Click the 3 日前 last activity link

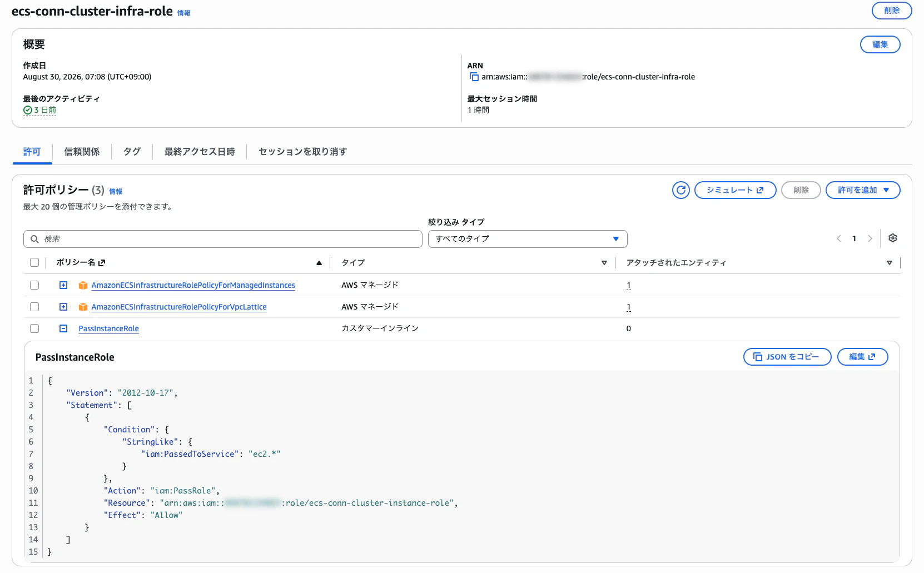pos(45,111)
